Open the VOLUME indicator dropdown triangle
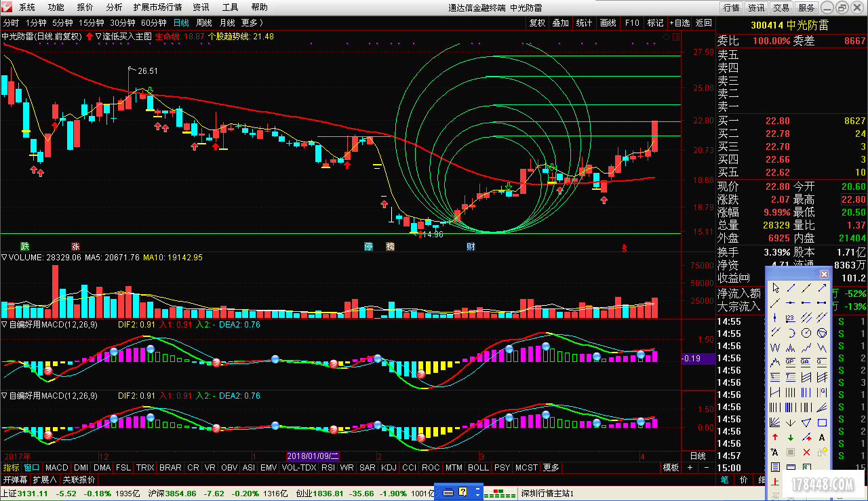This screenshot has height=501, width=868. [x=4, y=258]
